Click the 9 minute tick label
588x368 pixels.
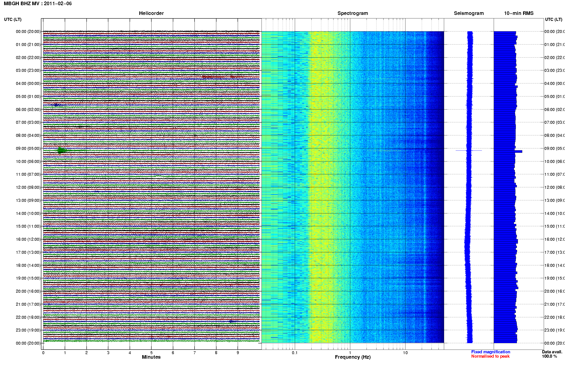[x=238, y=353]
